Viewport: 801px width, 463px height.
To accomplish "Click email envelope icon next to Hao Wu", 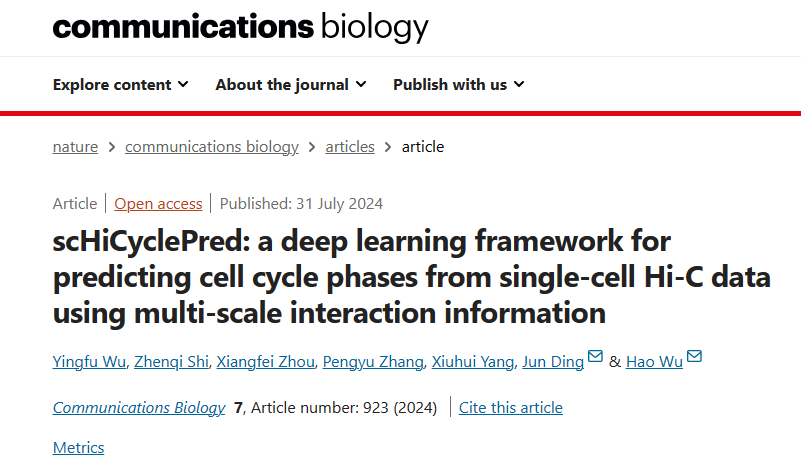I will [x=695, y=357].
